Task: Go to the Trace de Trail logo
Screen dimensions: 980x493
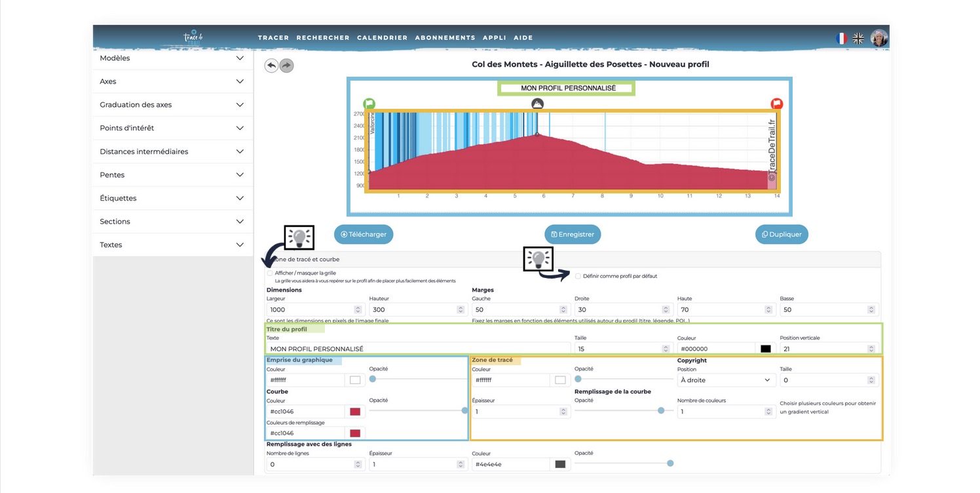Action: [195, 38]
